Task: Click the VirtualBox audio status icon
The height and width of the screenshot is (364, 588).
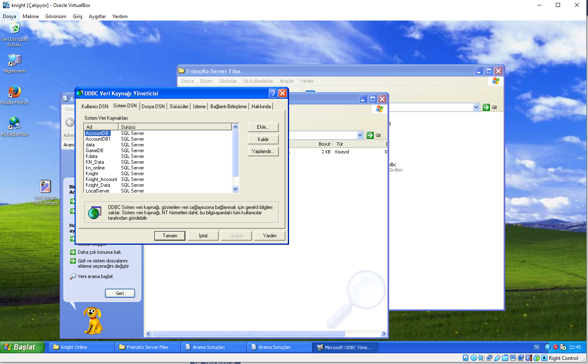Action: [x=481, y=358]
